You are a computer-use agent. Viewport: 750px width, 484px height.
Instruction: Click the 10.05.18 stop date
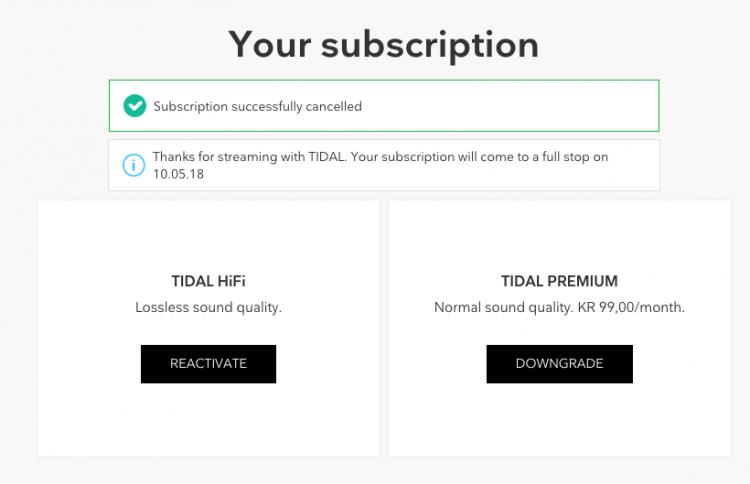(x=176, y=173)
